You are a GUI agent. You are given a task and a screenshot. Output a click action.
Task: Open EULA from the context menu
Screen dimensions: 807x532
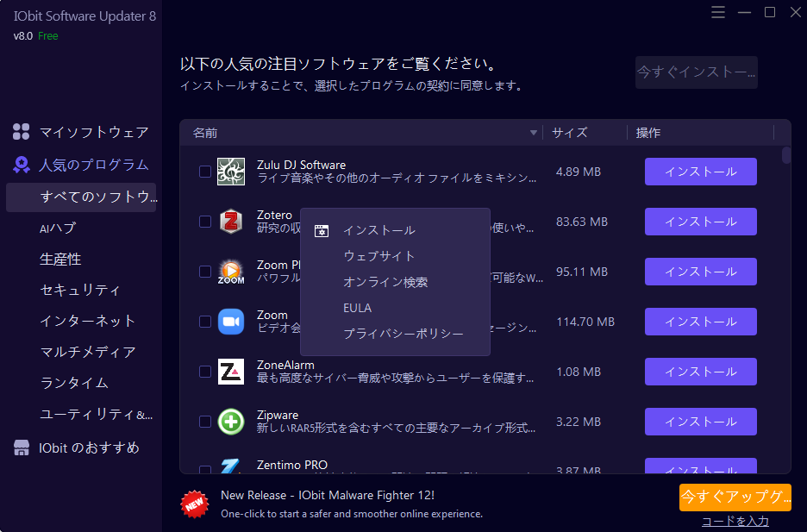395,308
